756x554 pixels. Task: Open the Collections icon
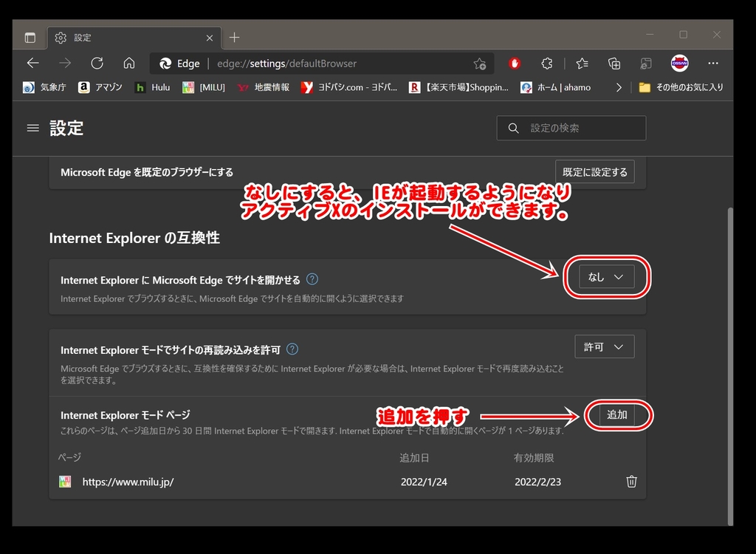614,64
